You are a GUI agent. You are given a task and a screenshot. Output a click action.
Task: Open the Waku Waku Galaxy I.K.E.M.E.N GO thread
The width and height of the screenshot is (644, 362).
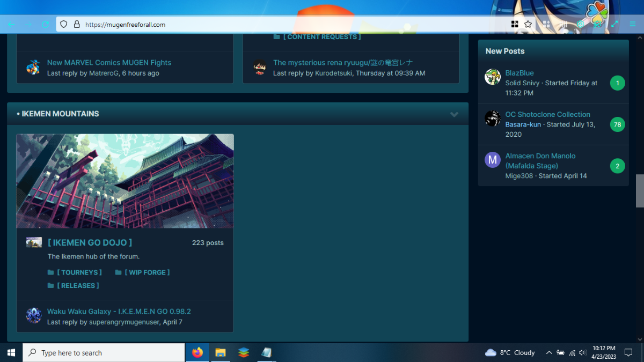[x=119, y=312]
